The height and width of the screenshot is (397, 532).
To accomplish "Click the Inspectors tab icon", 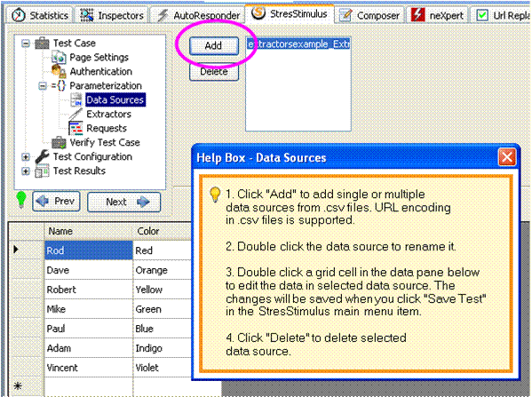I will [87, 15].
